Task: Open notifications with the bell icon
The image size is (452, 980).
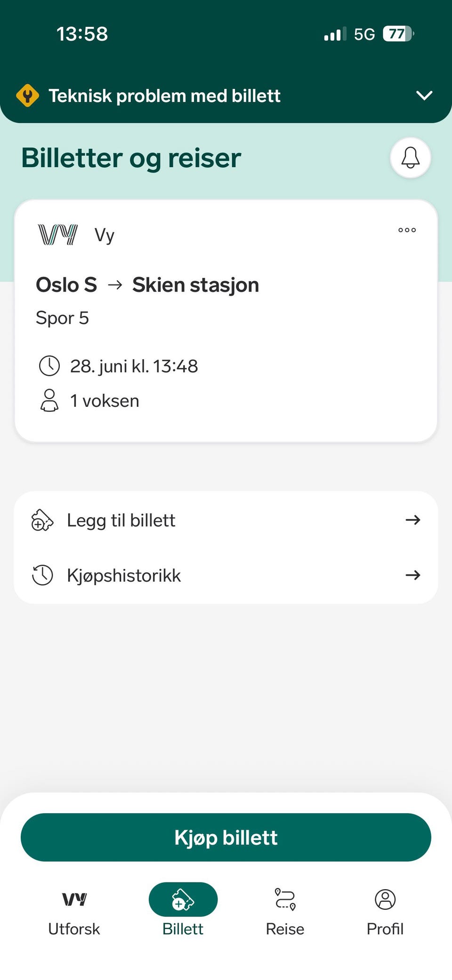Action: [x=411, y=158]
